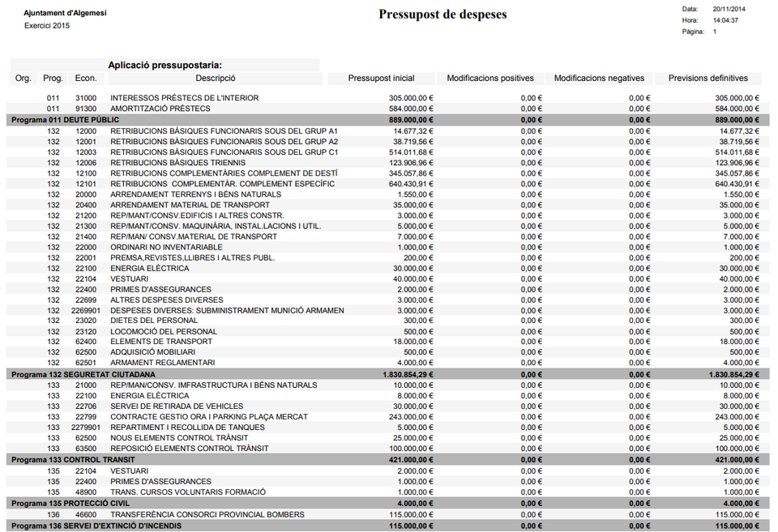Click the 'Aplicació pressupostaria:' heading

165,65
